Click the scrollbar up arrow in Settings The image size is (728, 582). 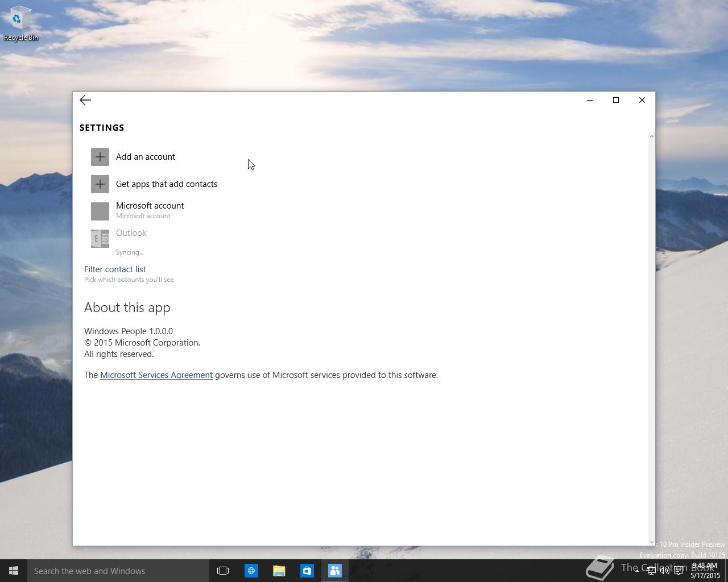652,136
